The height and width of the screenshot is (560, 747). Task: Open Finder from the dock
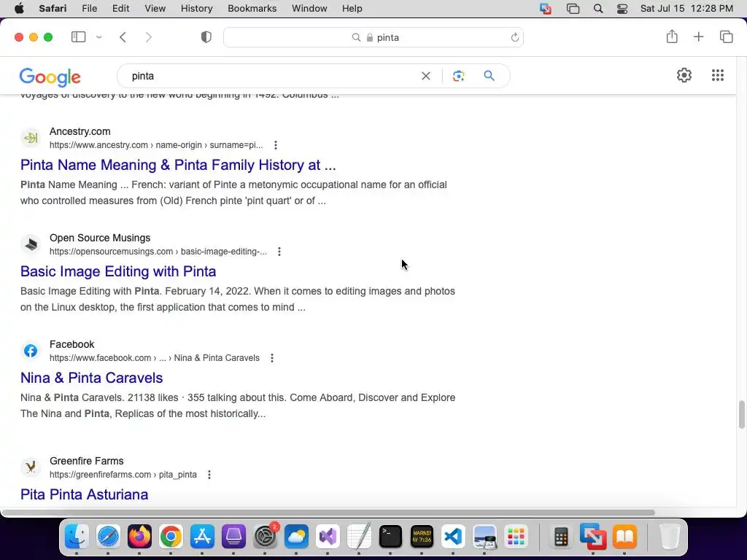pyautogui.click(x=77, y=537)
